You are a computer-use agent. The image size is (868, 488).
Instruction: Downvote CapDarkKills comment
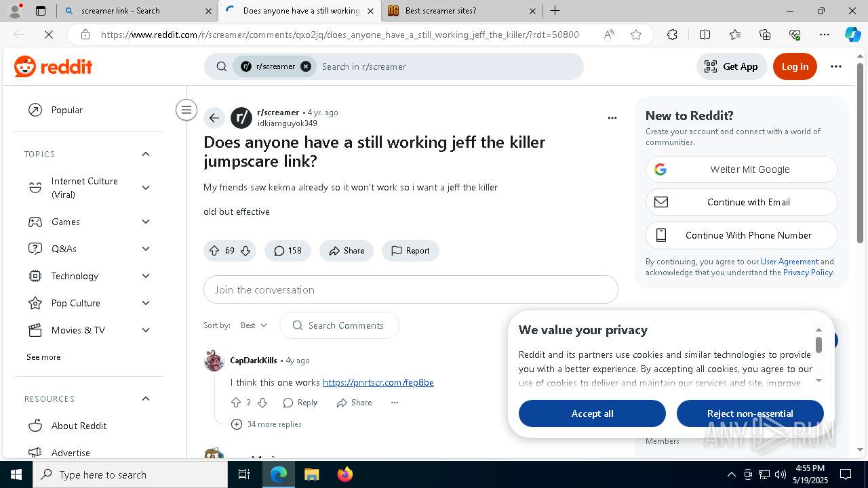262,403
